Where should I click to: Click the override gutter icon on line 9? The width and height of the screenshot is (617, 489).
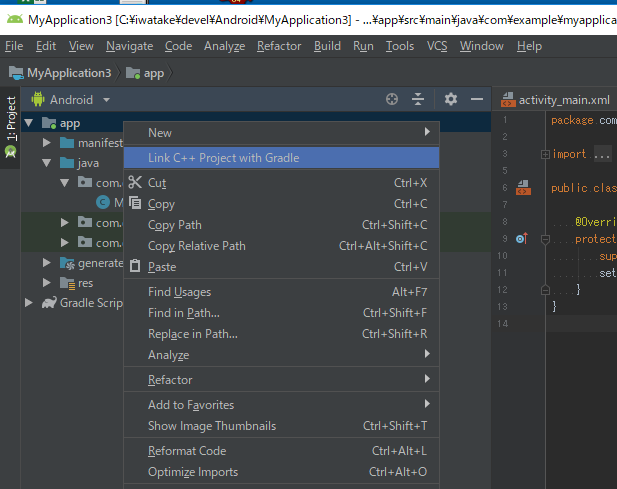tap(522, 238)
